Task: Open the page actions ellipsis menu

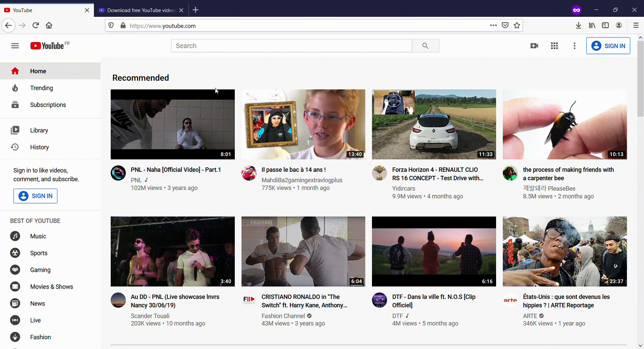Action: coord(493,26)
